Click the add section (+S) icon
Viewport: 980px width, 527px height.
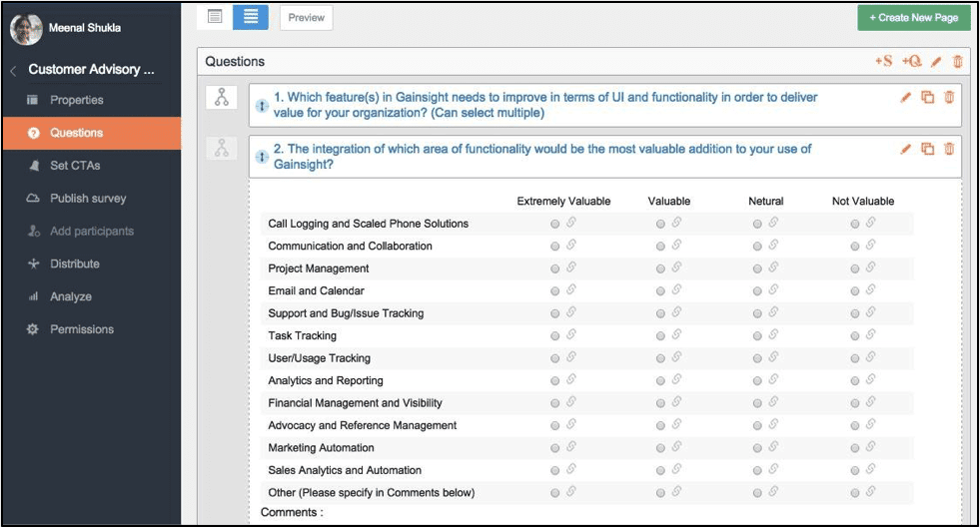tap(883, 62)
